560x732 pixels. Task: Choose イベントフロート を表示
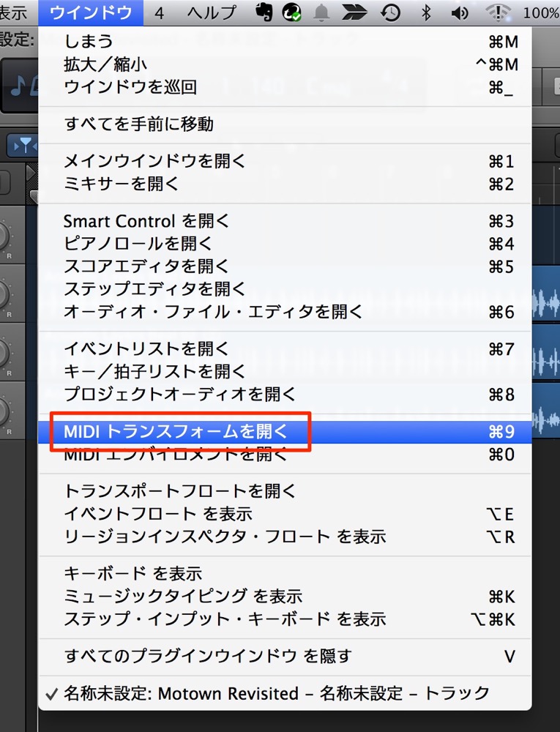tap(285, 514)
